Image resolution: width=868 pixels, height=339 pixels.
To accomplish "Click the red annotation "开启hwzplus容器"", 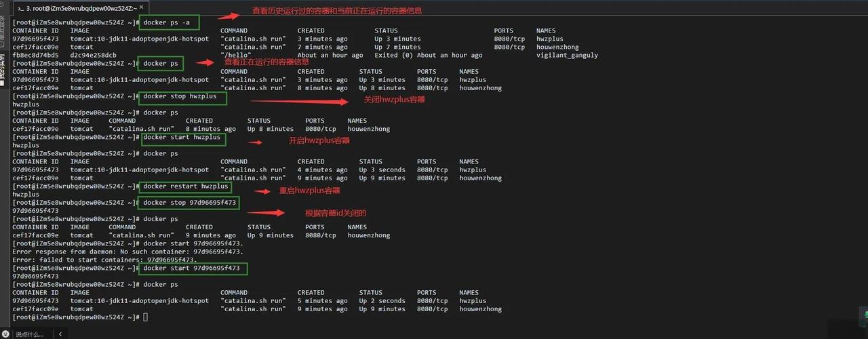I will [319, 141].
